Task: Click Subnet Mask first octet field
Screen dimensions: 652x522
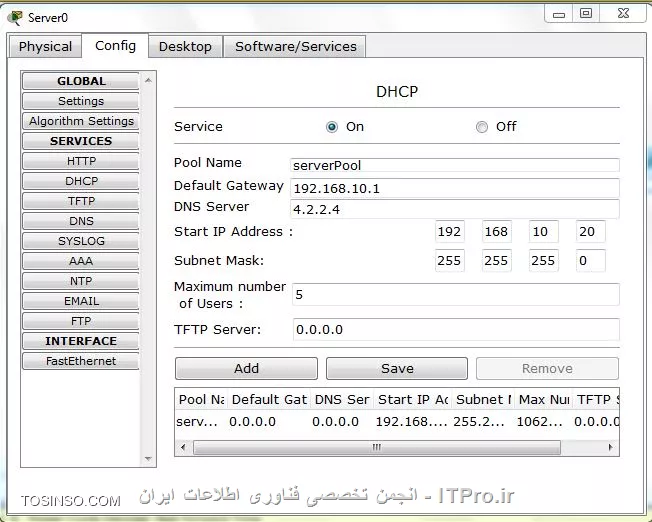Action: 449,260
